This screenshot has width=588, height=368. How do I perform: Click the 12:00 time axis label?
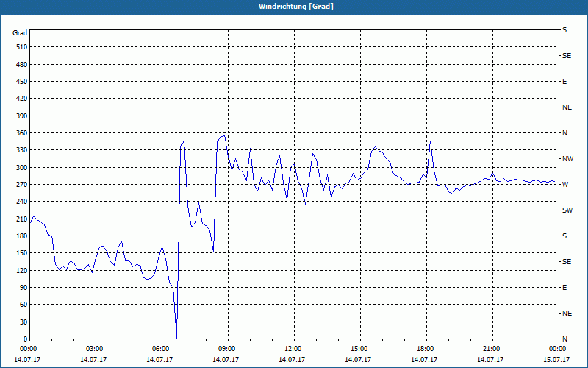point(292,348)
